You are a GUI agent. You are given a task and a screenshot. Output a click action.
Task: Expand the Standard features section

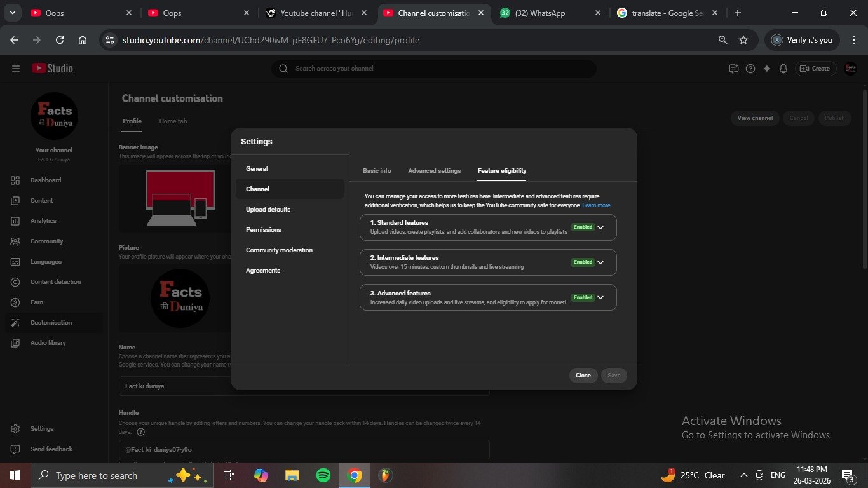pyautogui.click(x=600, y=227)
